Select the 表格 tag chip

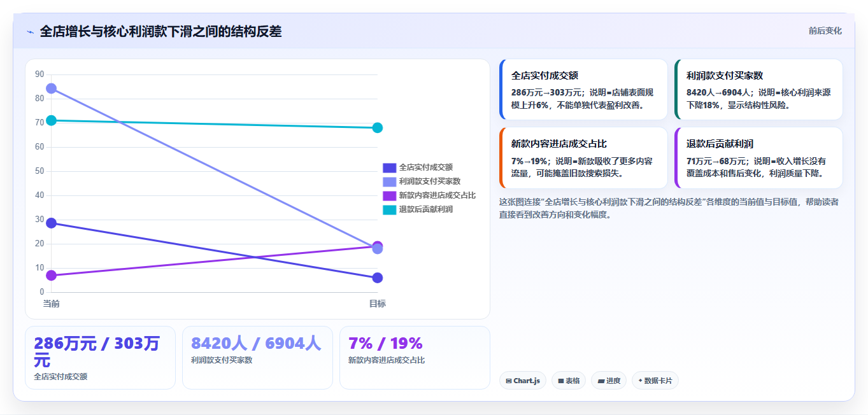(569, 381)
